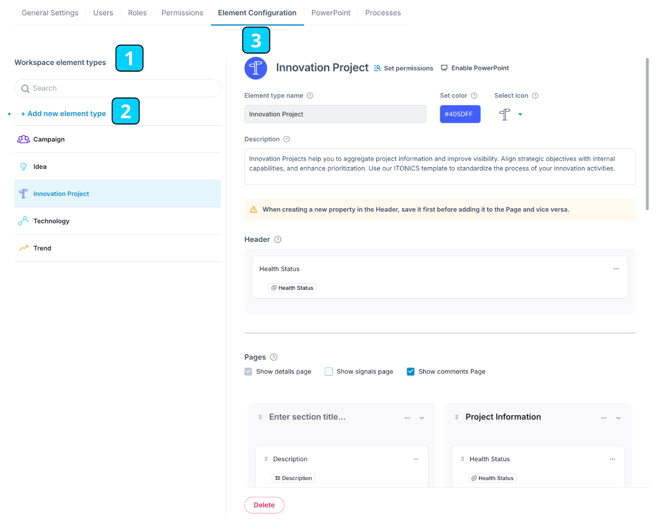This screenshot has height=529, width=670.
Task: Add a new element type
Action: coord(63,114)
